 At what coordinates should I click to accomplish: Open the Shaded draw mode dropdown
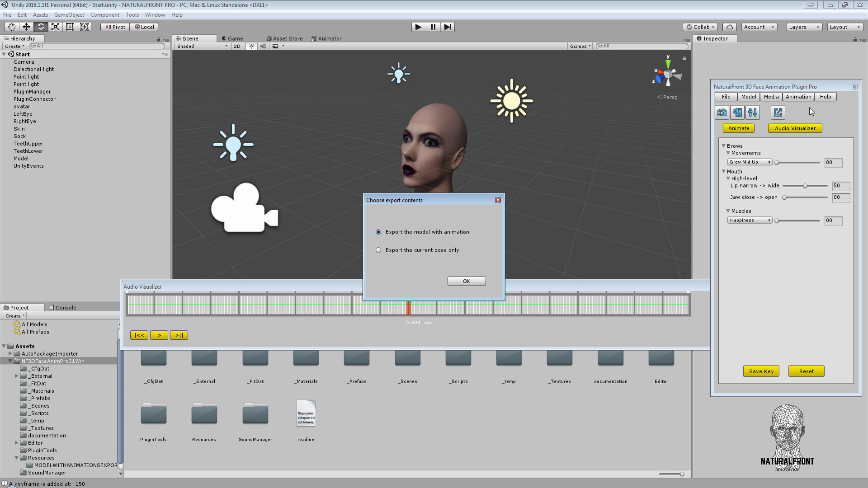pos(201,46)
